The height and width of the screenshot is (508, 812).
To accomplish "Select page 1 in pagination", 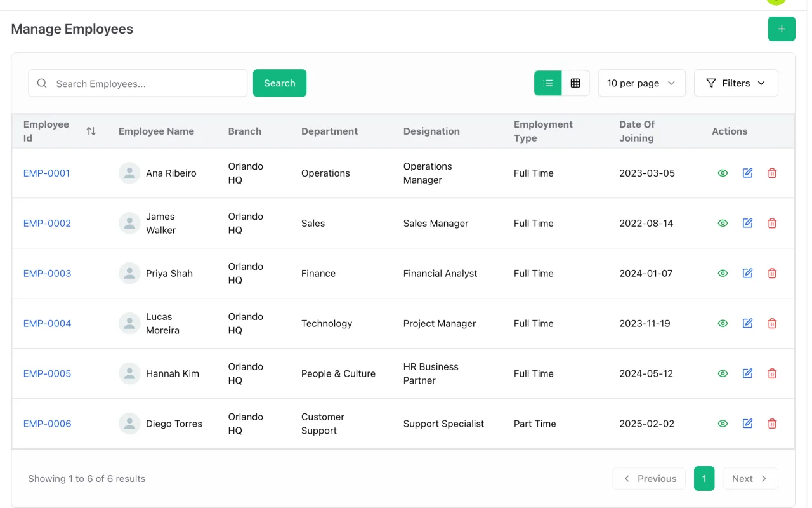I will [x=704, y=479].
